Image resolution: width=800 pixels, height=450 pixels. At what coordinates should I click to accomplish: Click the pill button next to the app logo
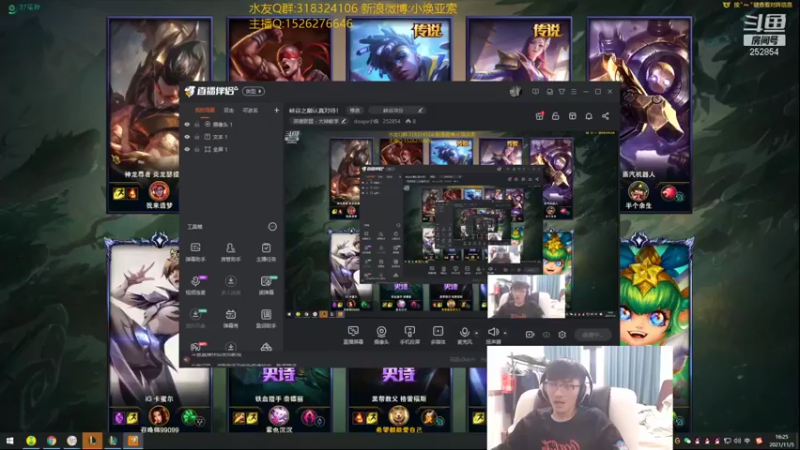click(253, 91)
